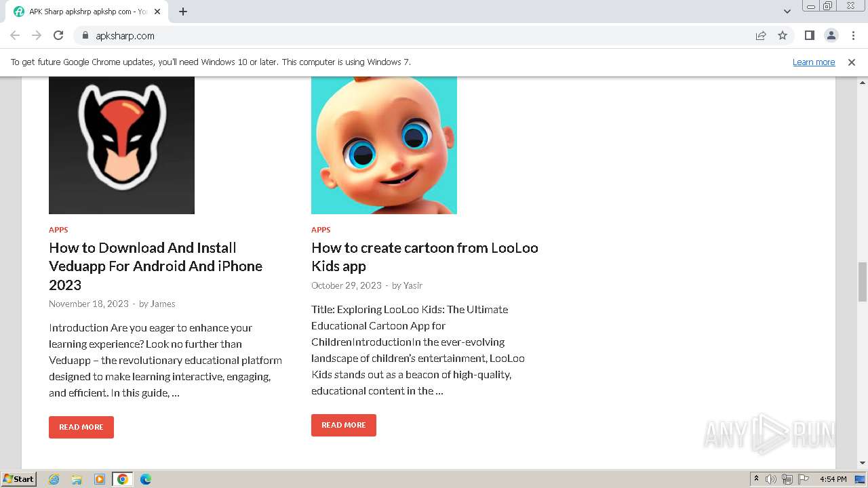Viewport: 868px width, 488px height.
Task: Launch Microsoft Edge from the taskbar
Action: point(146,479)
